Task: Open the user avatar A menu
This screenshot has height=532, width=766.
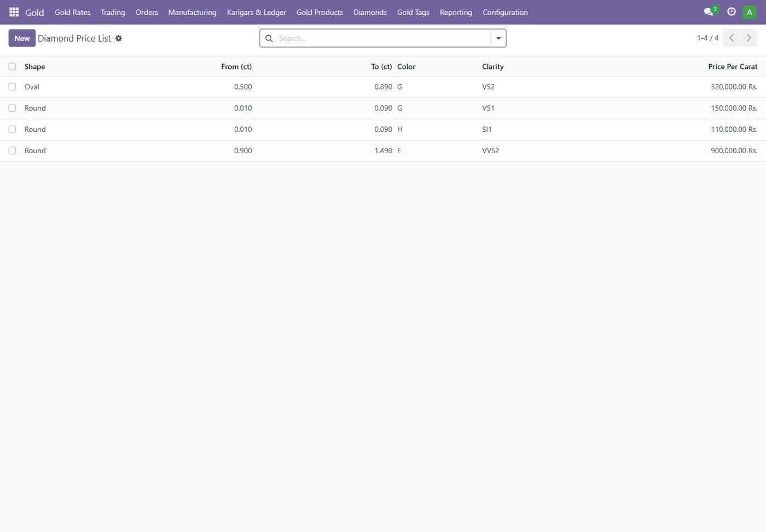Action: [x=750, y=12]
